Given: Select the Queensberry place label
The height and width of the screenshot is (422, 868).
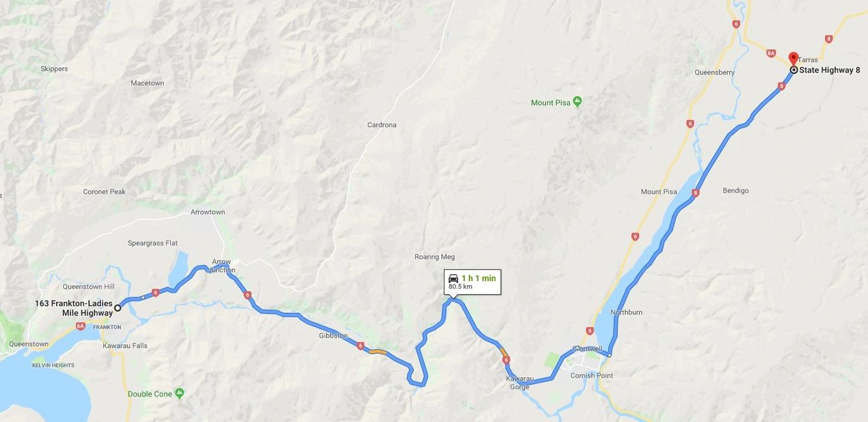Looking at the screenshot, I should tap(715, 72).
